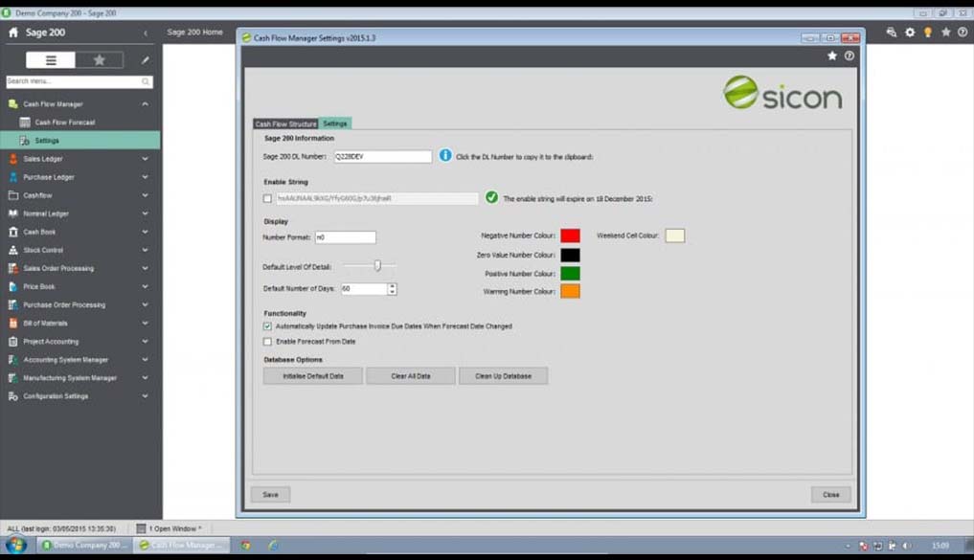Viewport: 974px width, 560px height.
Task: Expand the Nominal Ledger section
Action: point(145,213)
